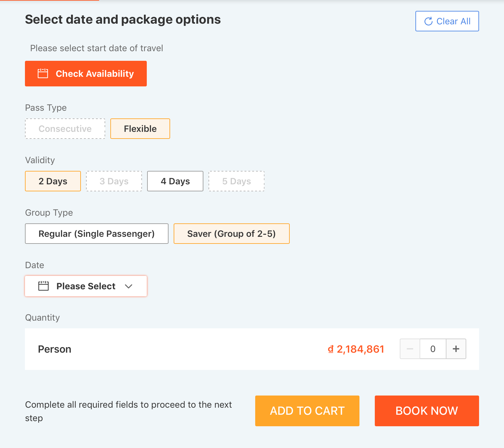Decrease Person quantity with minus icon
Viewport: 504px width, 448px height.
point(410,349)
